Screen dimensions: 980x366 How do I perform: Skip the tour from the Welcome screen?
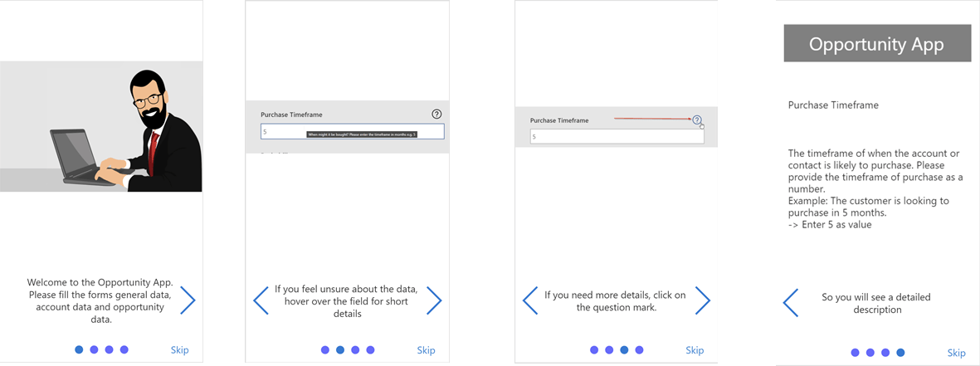click(x=179, y=350)
